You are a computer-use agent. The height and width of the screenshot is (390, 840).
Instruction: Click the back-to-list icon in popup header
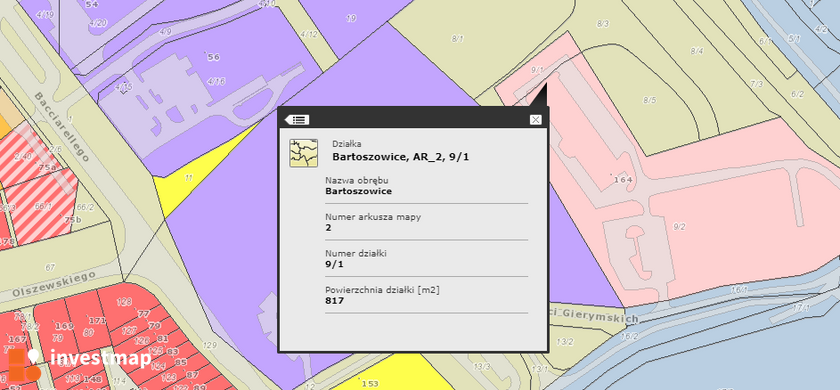coord(296,119)
